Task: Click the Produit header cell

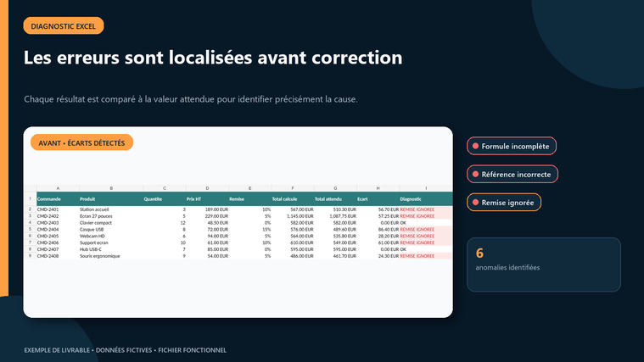Action: [111, 199]
